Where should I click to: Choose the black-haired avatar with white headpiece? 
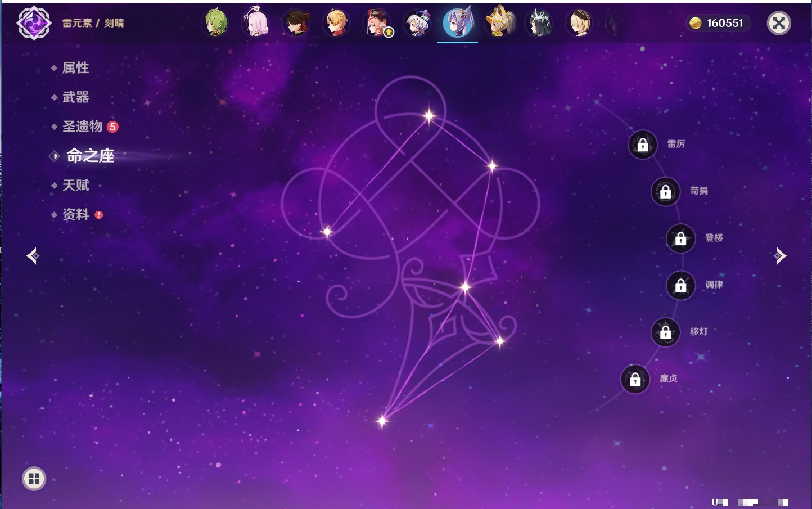coord(539,23)
